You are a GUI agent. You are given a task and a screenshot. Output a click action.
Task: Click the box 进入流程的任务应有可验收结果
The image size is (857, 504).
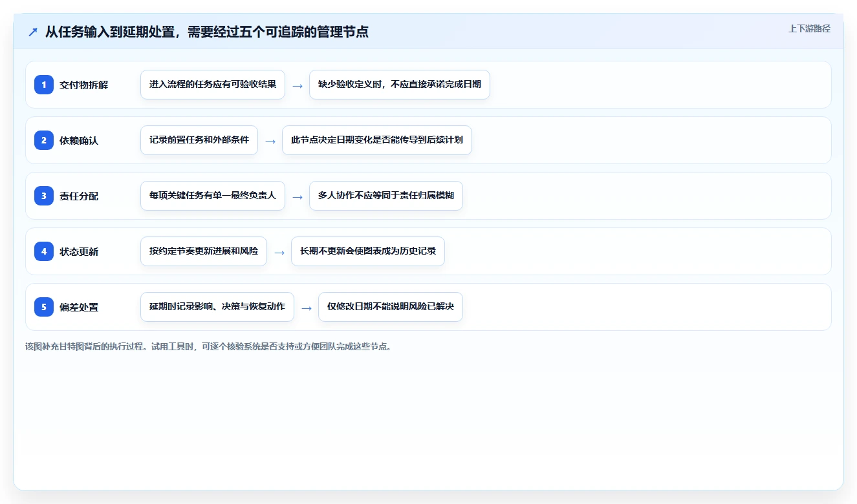click(x=213, y=85)
